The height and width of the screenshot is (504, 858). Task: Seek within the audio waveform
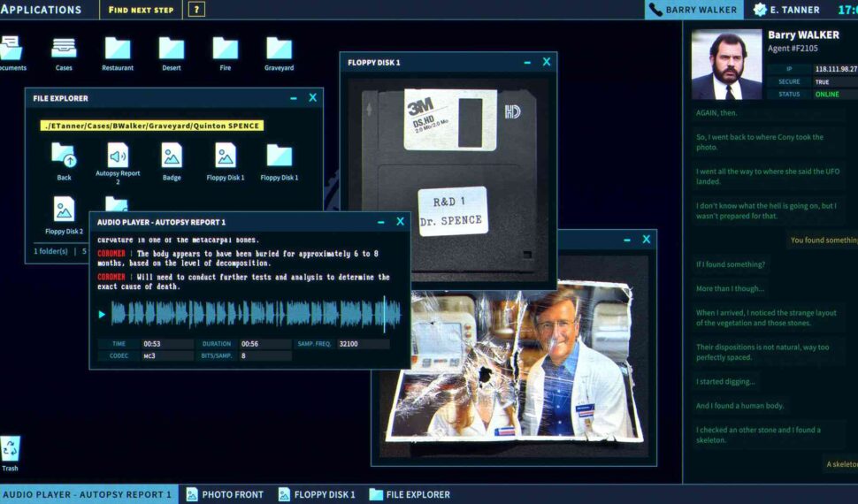click(x=257, y=314)
